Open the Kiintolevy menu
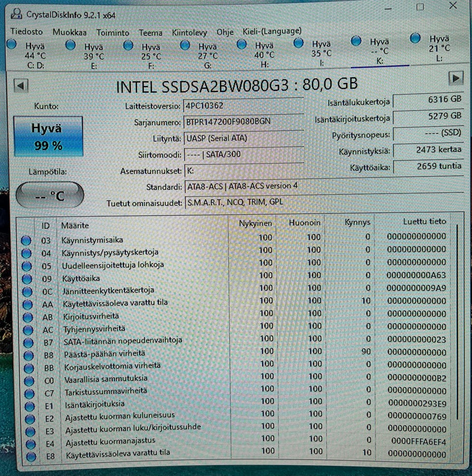Image resolution: width=472 pixels, height=476 pixels. pos(189,32)
